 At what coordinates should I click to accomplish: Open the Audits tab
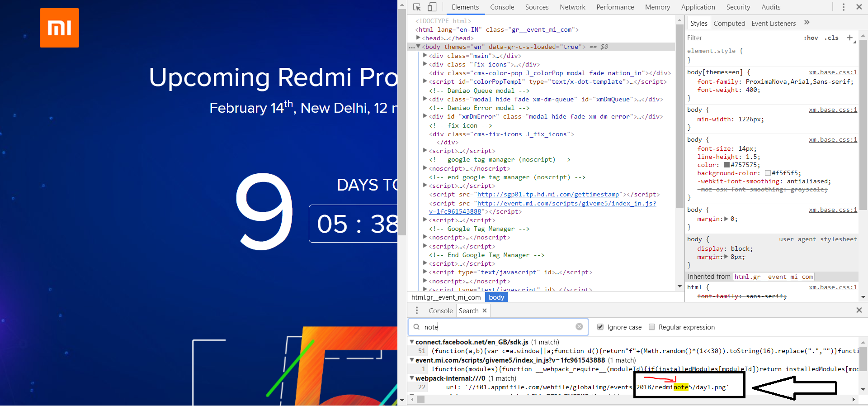771,7
